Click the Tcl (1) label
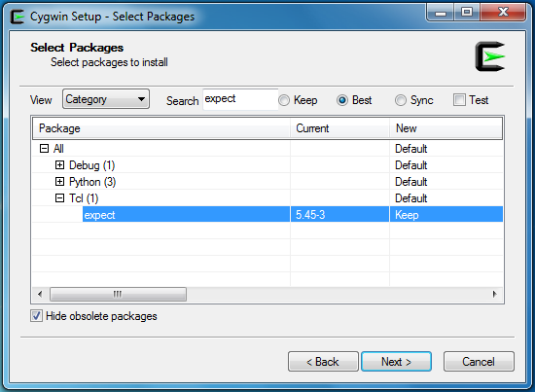This screenshot has height=392, width=535. pos(84,198)
